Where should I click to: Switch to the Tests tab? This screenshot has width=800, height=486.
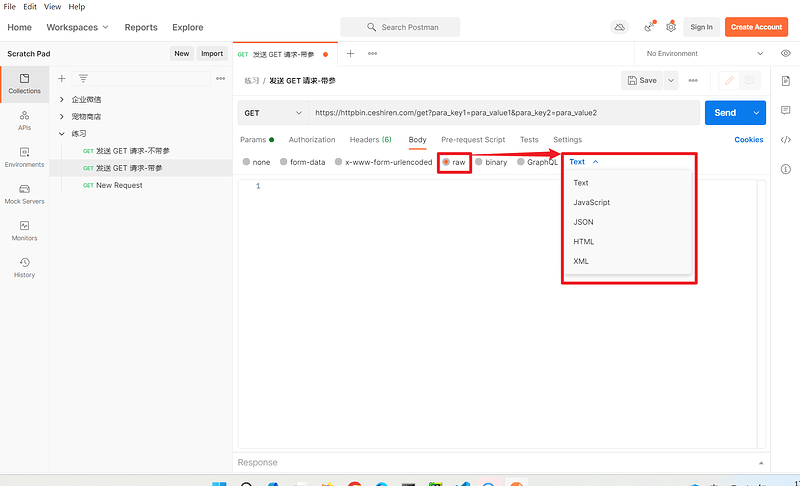click(529, 140)
